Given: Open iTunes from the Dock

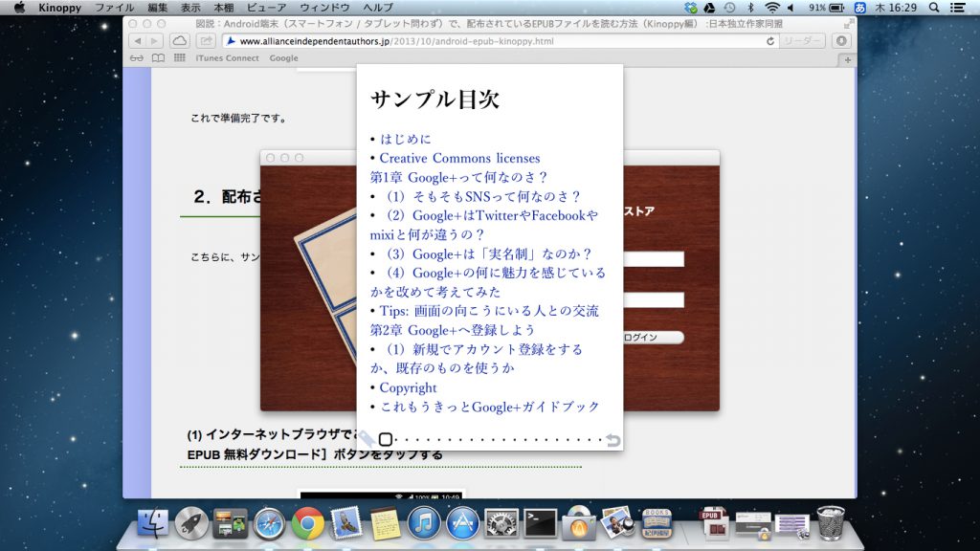Looking at the screenshot, I should (x=424, y=523).
